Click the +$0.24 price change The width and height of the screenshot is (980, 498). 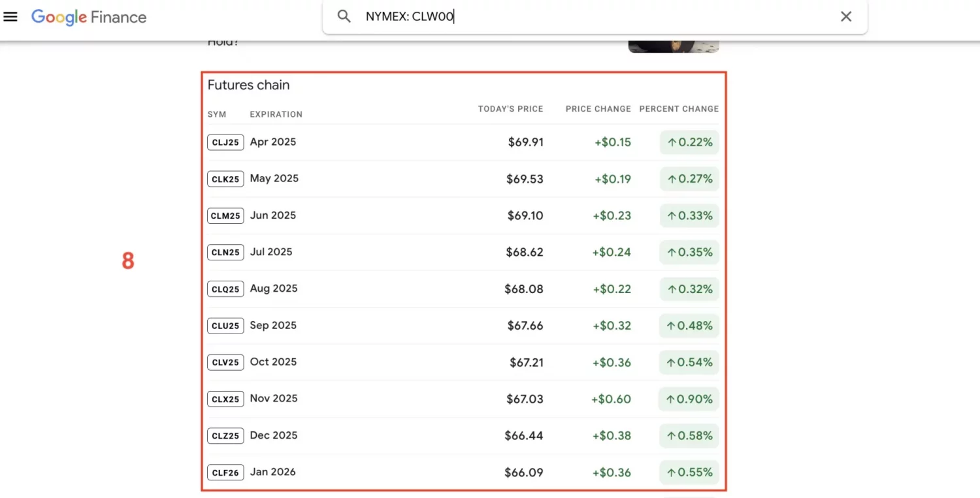click(x=612, y=252)
